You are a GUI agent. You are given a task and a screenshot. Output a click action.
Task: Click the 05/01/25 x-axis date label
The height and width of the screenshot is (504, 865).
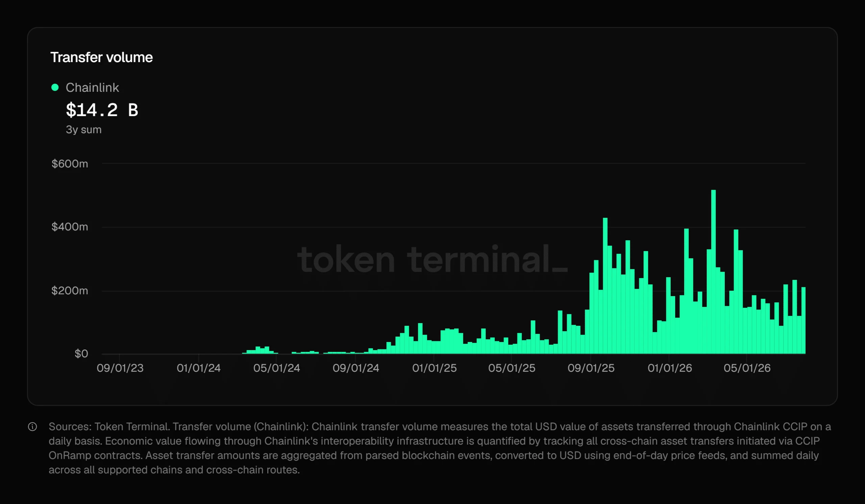coord(512,368)
